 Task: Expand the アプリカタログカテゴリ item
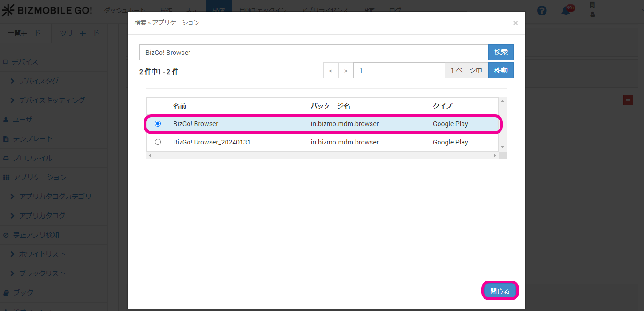pos(55,197)
